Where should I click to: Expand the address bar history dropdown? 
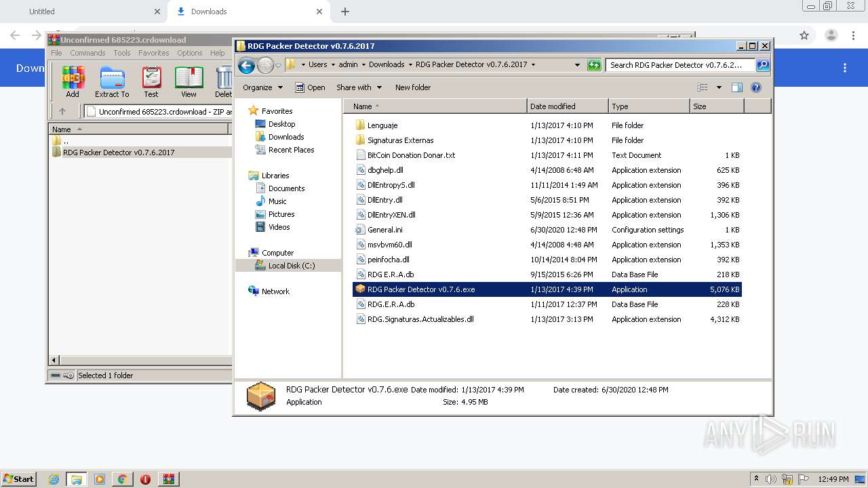(x=577, y=65)
